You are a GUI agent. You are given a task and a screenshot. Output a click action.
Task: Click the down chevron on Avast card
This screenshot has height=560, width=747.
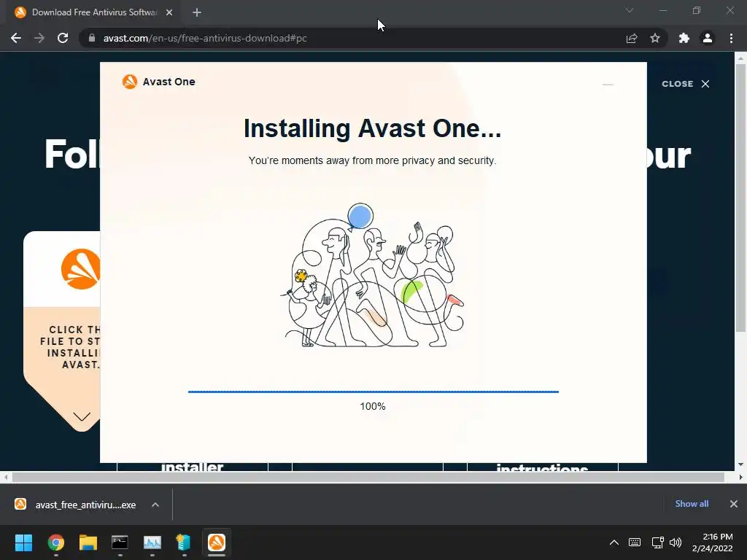[x=82, y=416]
